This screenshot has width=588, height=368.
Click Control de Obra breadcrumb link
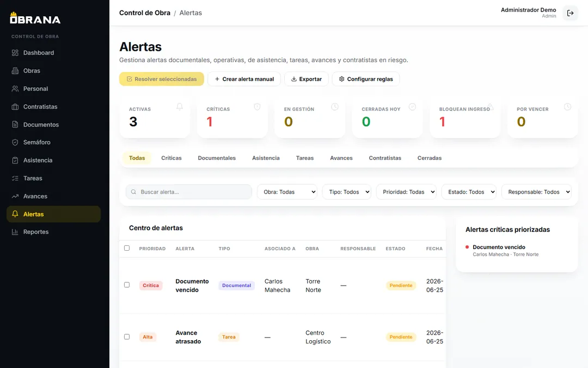(145, 13)
